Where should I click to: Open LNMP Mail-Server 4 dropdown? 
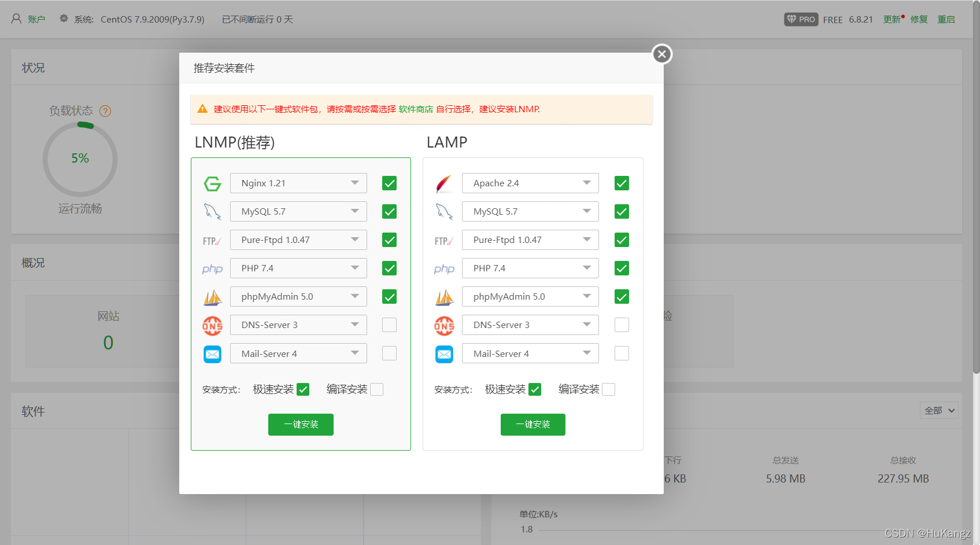(x=298, y=353)
